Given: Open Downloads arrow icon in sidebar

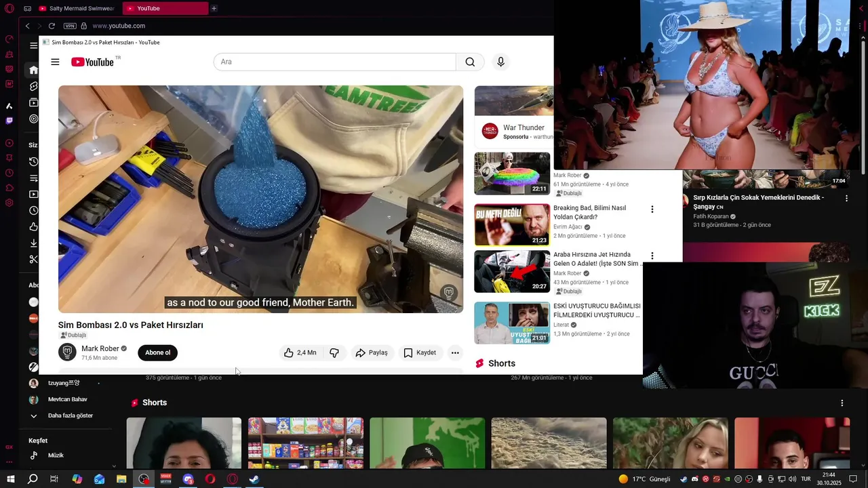Looking at the screenshot, I should click(x=33, y=243).
